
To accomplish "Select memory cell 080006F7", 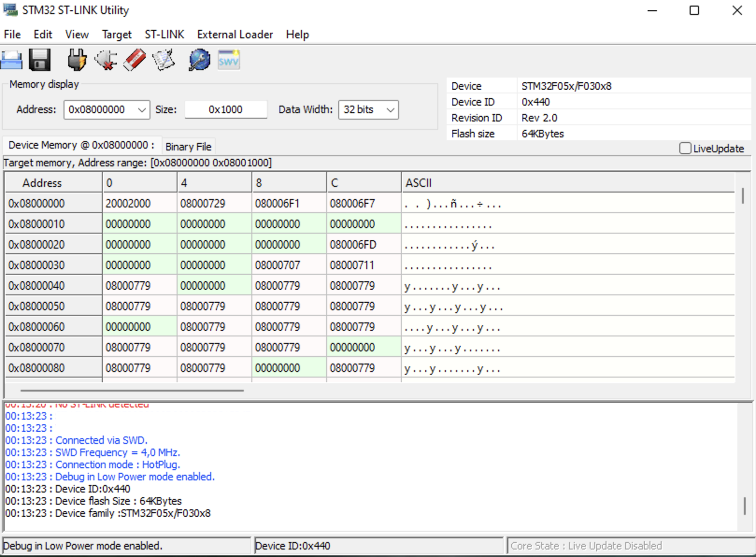I will 364,203.
